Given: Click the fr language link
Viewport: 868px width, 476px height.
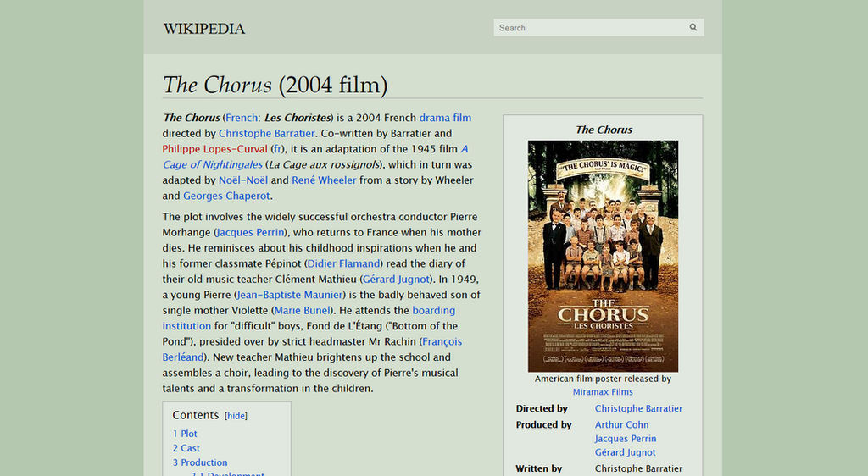Looking at the screenshot, I should 277,149.
